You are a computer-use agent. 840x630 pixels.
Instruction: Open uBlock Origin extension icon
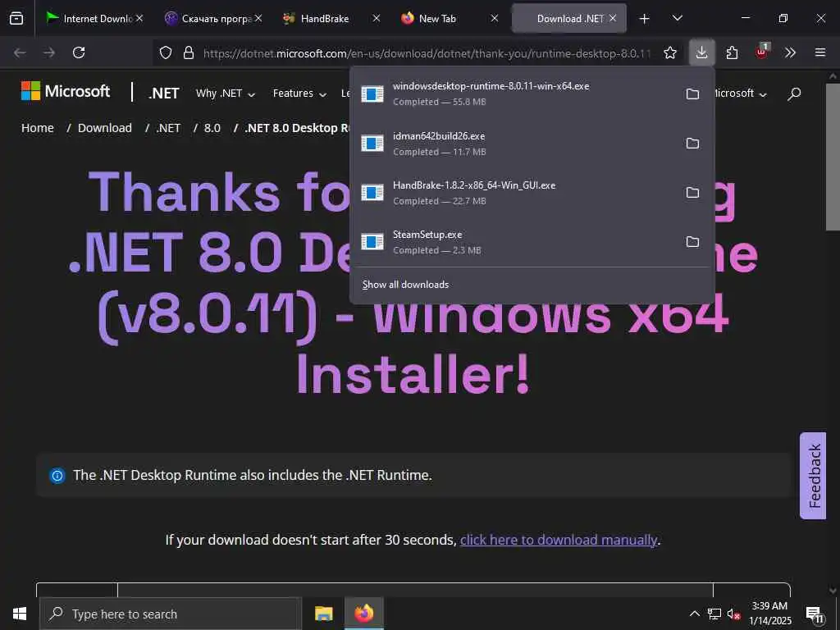coord(762,52)
